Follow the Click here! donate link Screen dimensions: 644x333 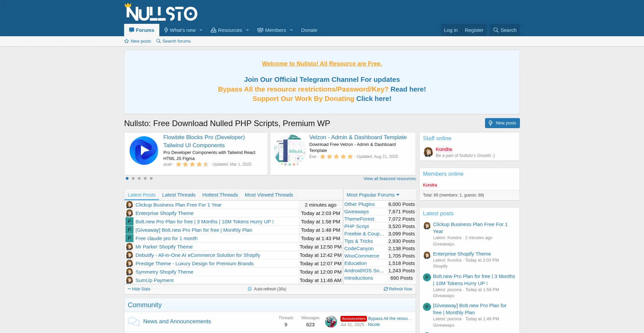pyautogui.click(x=374, y=99)
